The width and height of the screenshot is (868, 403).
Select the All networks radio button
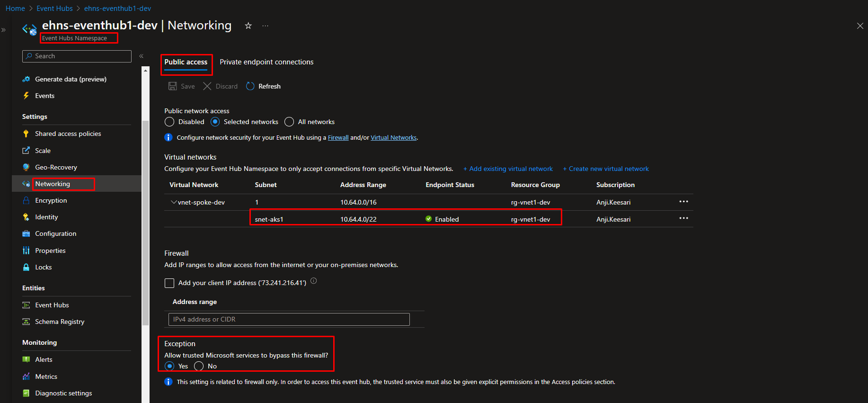click(x=289, y=122)
